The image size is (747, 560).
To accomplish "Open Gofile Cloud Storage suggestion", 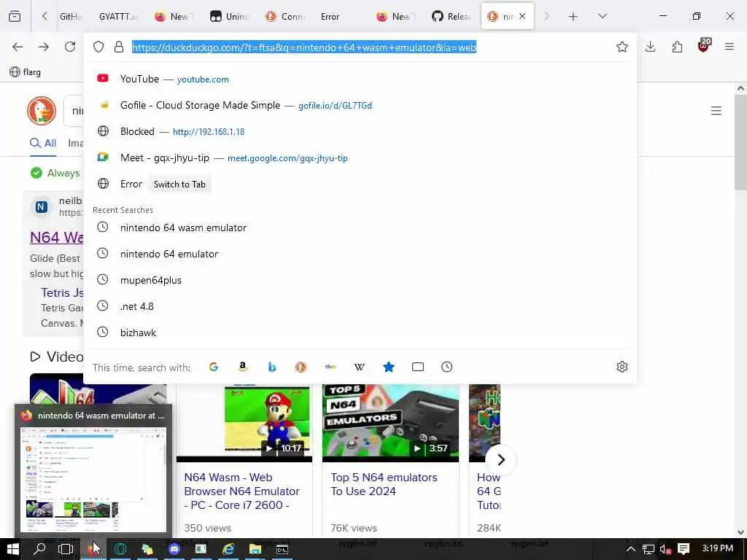I will pyautogui.click(x=360, y=105).
